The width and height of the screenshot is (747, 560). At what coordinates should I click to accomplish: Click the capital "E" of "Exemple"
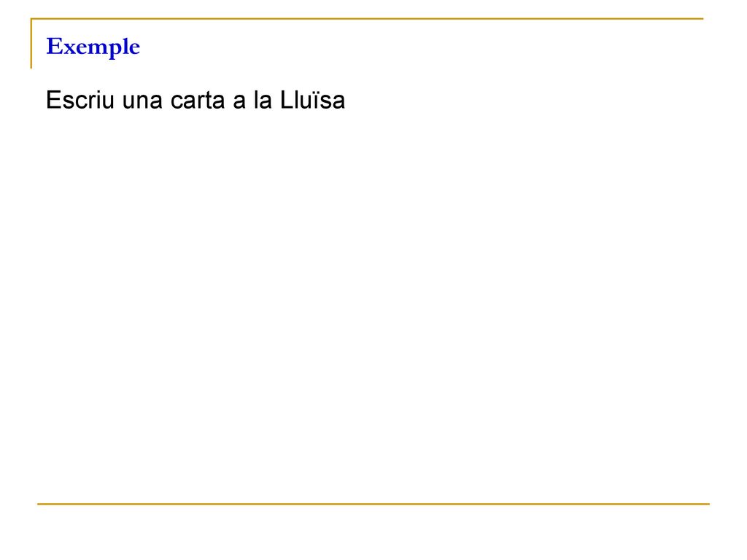54,46
